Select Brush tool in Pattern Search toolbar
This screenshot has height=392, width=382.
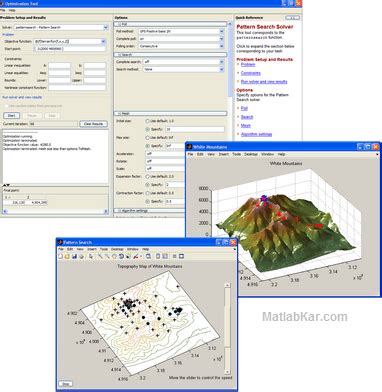(x=136, y=256)
